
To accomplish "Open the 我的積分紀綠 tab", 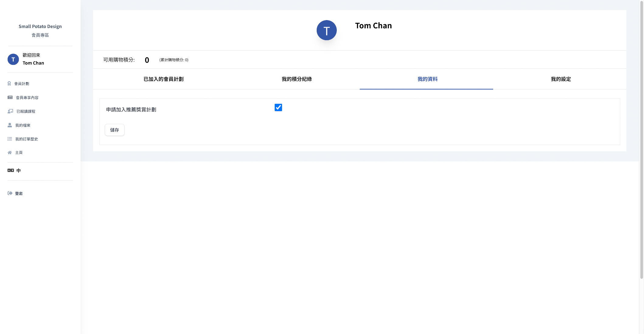I will point(297,79).
